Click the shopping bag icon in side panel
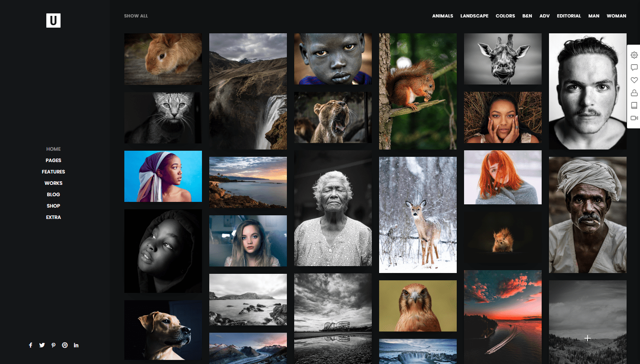640x364 pixels. coord(634,93)
